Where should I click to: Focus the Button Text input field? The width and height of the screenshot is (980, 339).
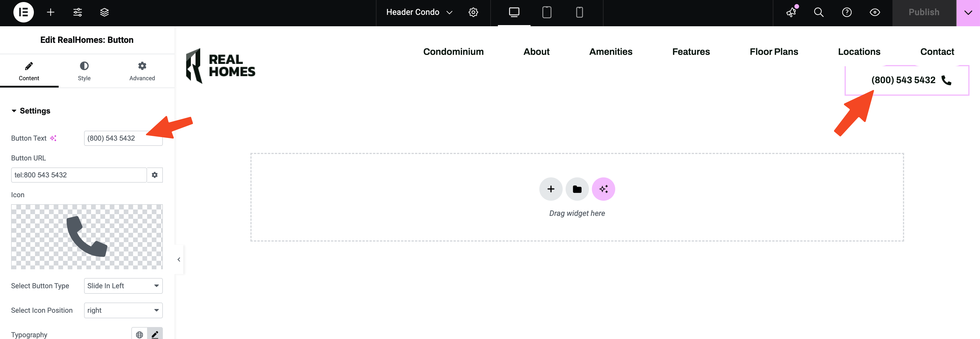[123, 138]
